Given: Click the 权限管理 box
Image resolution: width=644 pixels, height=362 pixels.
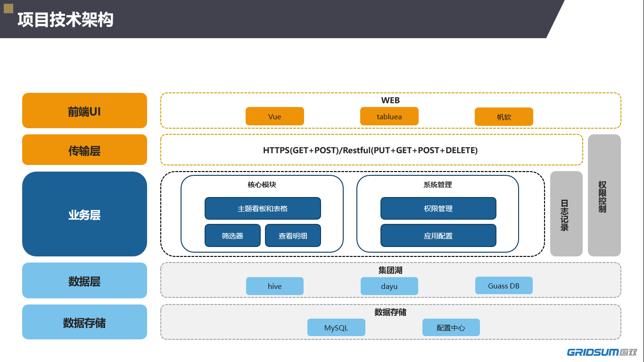Looking at the screenshot, I should pyautogui.click(x=438, y=208).
